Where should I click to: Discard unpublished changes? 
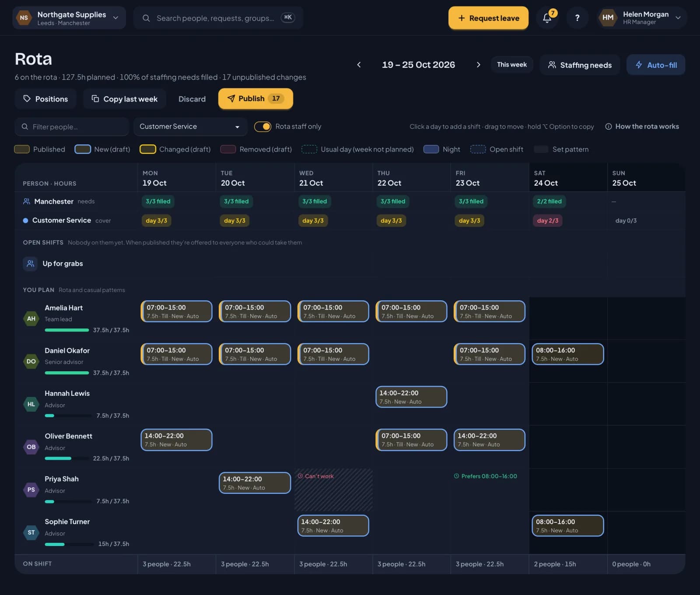pyautogui.click(x=192, y=99)
